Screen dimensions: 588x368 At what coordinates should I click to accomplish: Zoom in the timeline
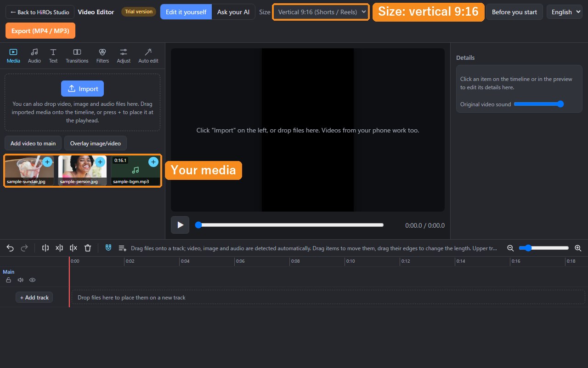coord(578,248)
